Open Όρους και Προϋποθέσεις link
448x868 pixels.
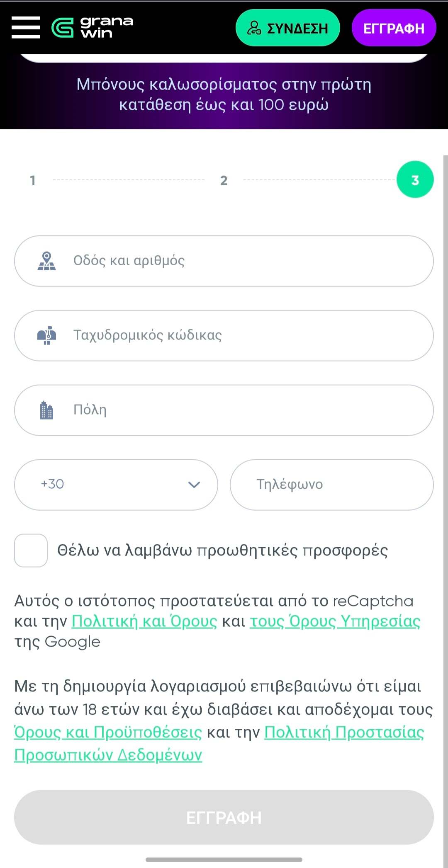coord(108,732)
